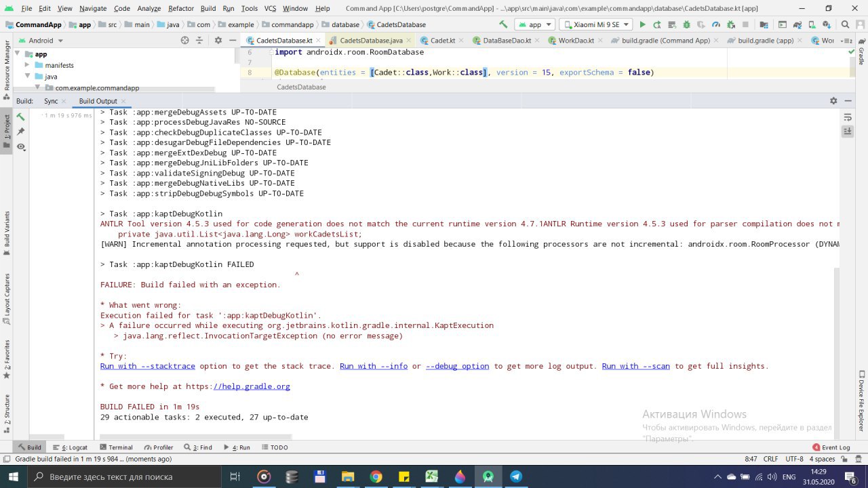Click the Debug app bug icon
Screen dimensions: 868x488
(x=686, y=24)
